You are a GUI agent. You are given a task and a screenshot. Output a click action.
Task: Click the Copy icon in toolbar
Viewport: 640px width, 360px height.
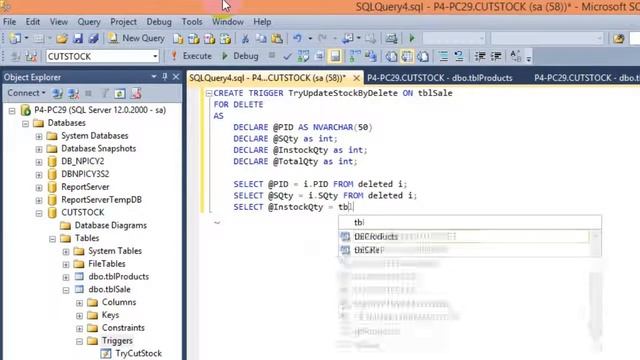[260, 38]
